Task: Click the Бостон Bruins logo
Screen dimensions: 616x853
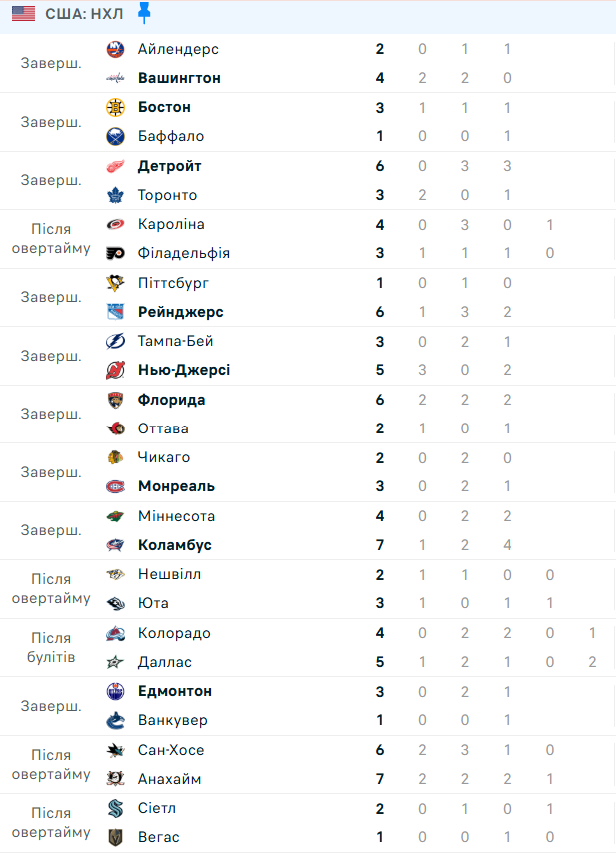Action: point(115,107)
